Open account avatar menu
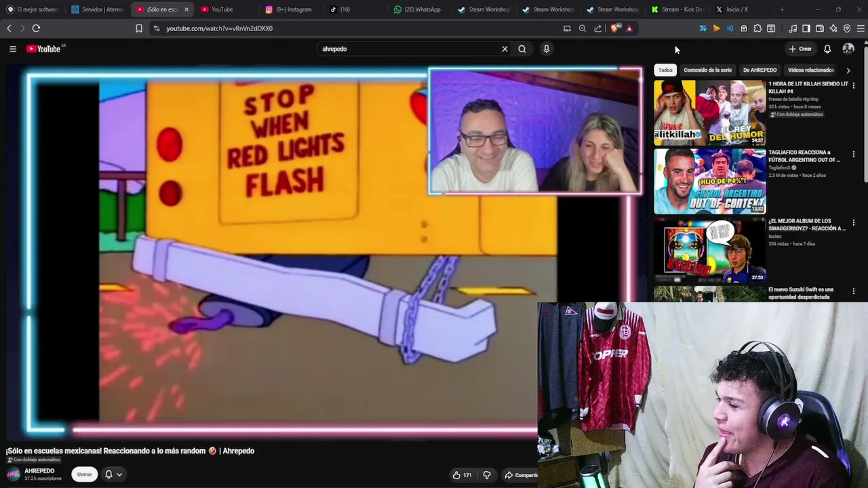The height and width of the screenshot is (488, 868). pyautogui.click(x=848, y=49)
